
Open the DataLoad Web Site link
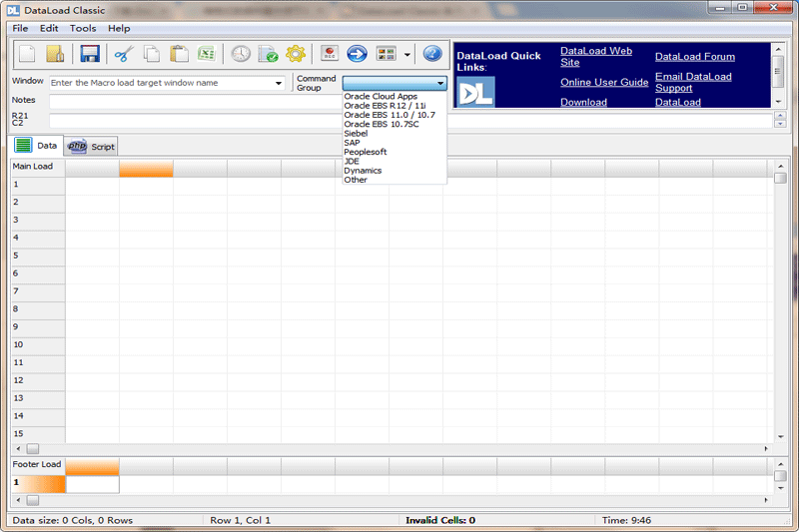(x=596, y=57)
